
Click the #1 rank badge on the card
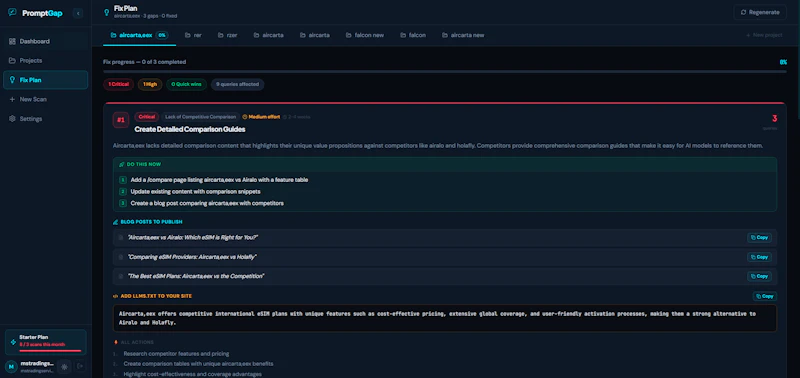click(121, 120)
